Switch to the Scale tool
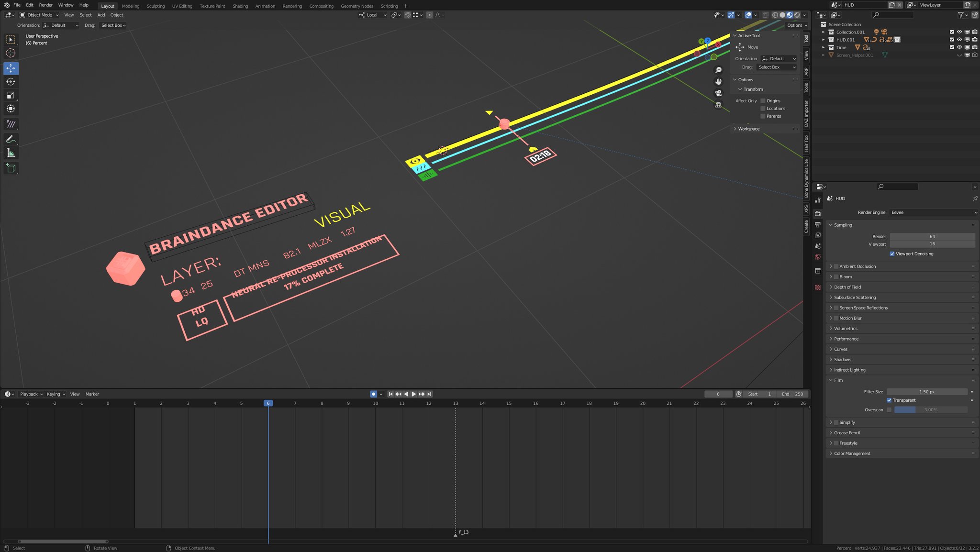Image resolution: width=980 pixels, height=552 pixels. tap(11, 95)
